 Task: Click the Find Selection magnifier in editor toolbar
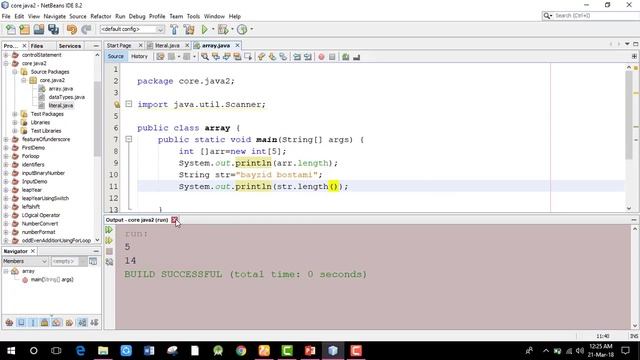[x=205, y=57]
